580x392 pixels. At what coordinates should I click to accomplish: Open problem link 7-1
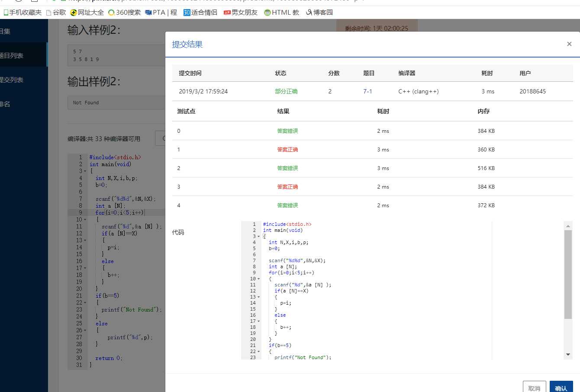pos(367,91)
